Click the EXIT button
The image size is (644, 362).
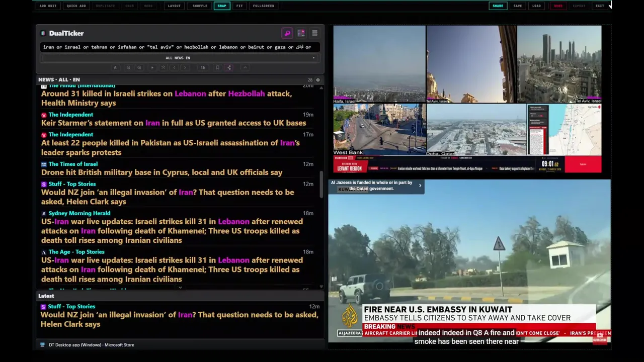pyautogui.click(x=600, y=6)
